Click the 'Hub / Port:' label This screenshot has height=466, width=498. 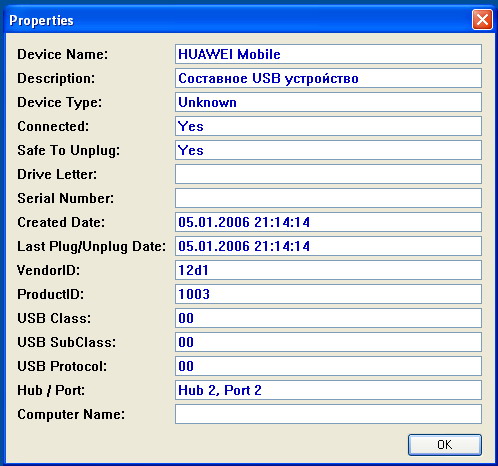coord(51,390)
